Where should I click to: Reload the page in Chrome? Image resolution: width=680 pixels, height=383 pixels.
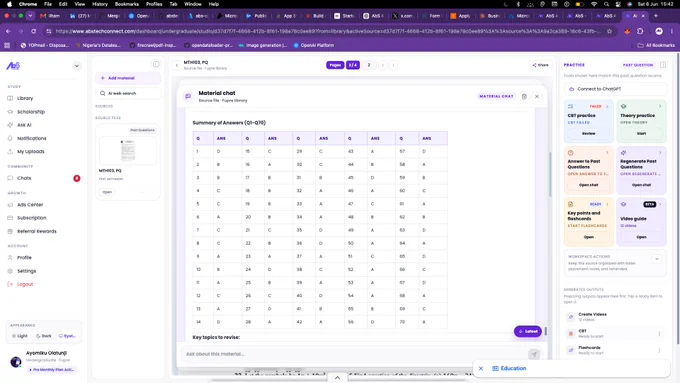33,31
